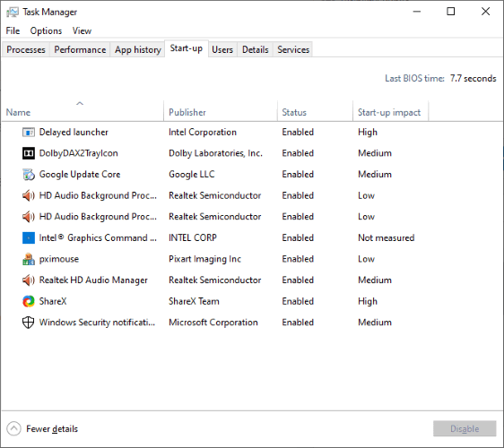Click the Delayed launcher window icon
Image resolution: width=504 pixels, height=448 pixels.
click(x=29, y=132)
